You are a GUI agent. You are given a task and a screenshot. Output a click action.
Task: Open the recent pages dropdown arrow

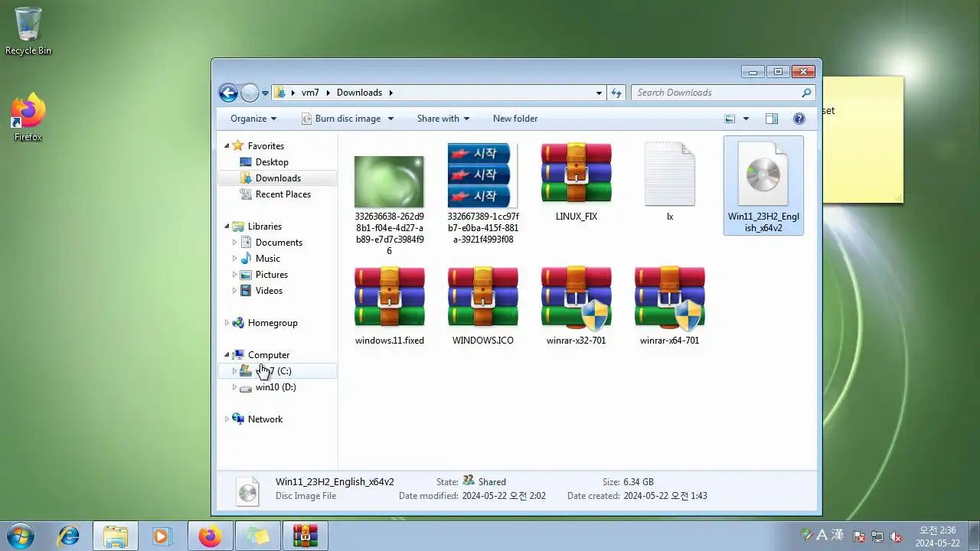tap(265, 93)
